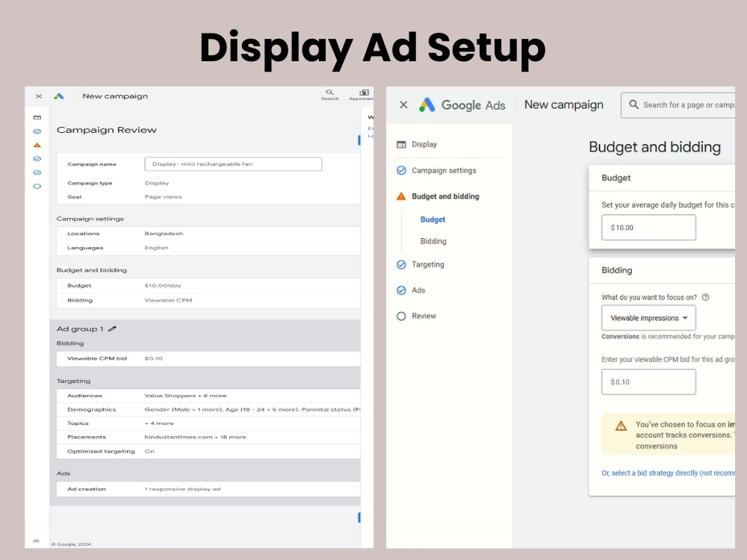Click the $10.00/day budget value

pyautogui.click(x=163, y=285)
